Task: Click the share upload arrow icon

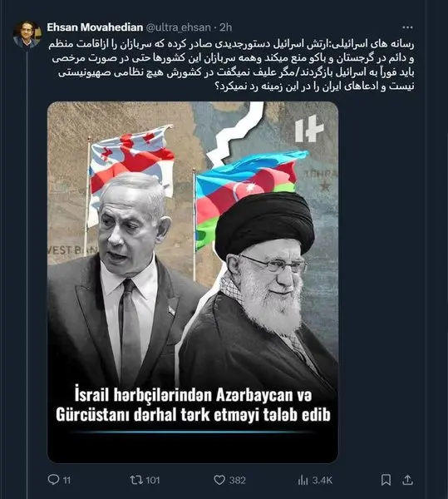Action: click(x=407, y=480)
